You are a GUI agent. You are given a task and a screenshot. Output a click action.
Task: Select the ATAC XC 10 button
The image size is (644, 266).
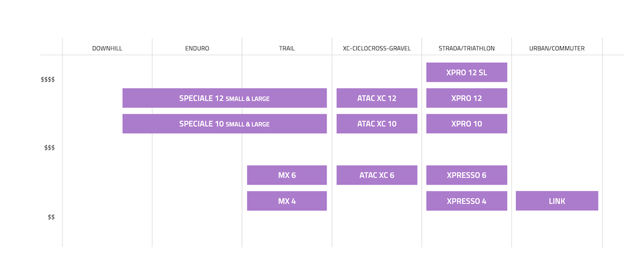377,124
